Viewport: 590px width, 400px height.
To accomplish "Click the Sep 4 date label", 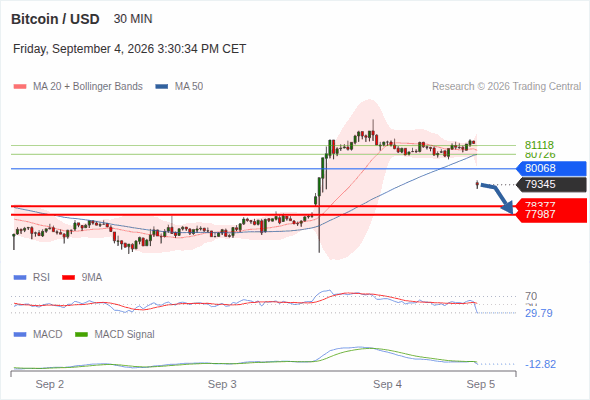I will (387, 384).
